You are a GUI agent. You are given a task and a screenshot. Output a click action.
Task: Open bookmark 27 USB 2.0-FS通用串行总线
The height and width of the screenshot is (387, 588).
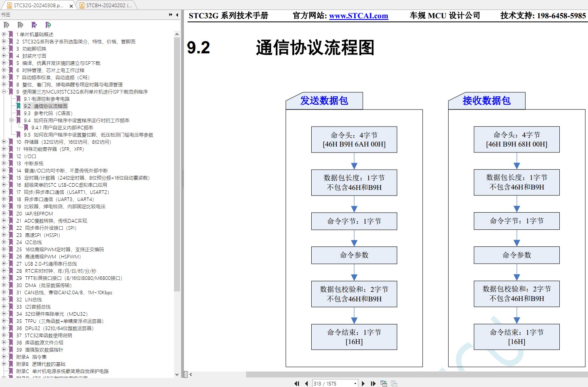click(47, 264)
